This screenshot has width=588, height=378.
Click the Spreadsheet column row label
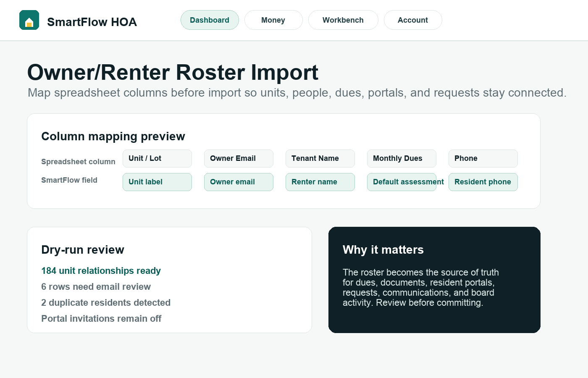(x=78, y=162)
